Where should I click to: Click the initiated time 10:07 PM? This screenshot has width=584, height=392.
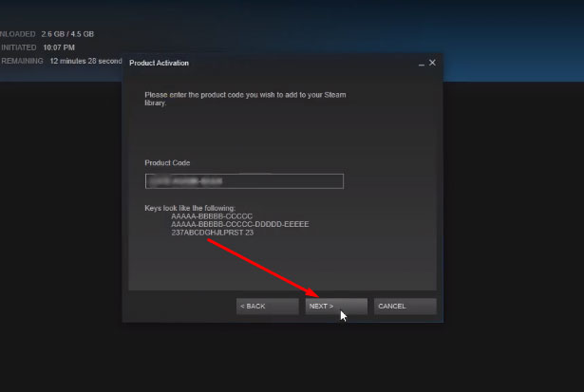pos(59,47)
